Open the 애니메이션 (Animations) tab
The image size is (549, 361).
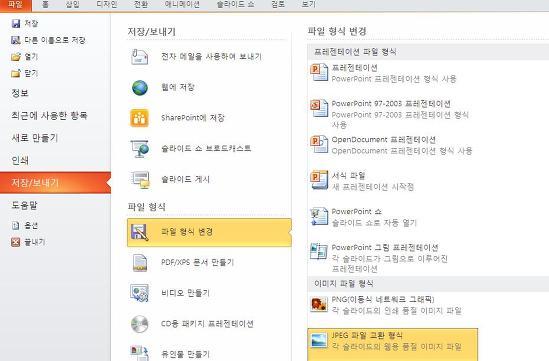click(182, 5)
